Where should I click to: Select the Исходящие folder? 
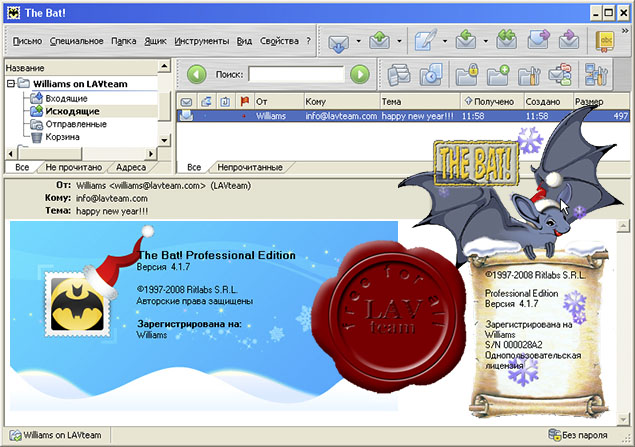click(72, 111)
